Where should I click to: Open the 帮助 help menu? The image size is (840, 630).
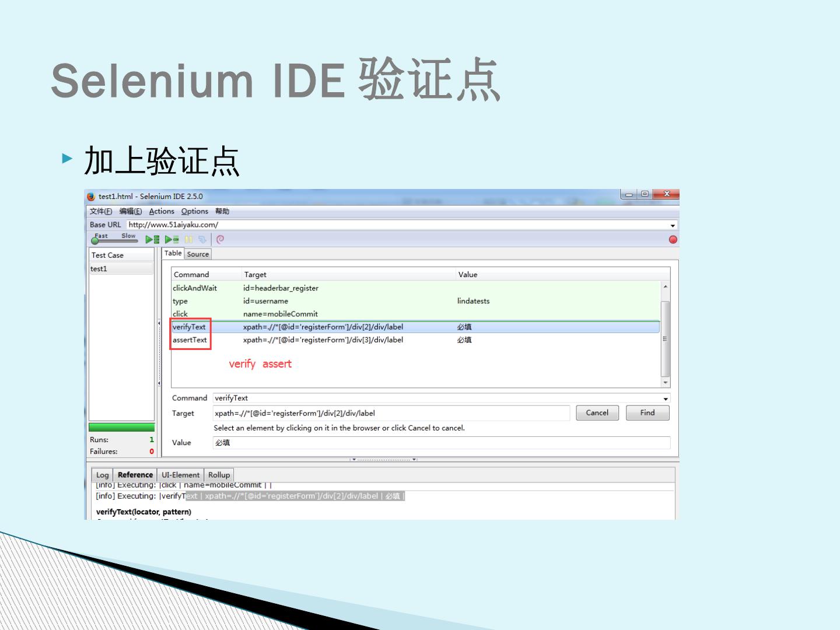[222, 211]
